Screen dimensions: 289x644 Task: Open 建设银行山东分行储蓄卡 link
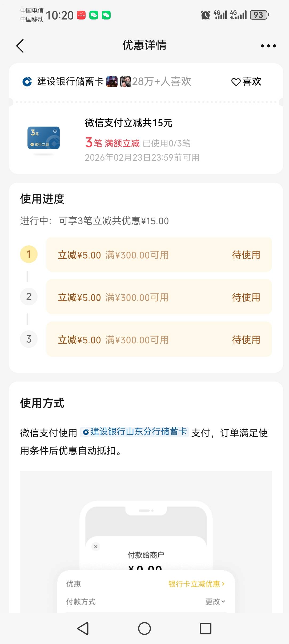[135, 432]
